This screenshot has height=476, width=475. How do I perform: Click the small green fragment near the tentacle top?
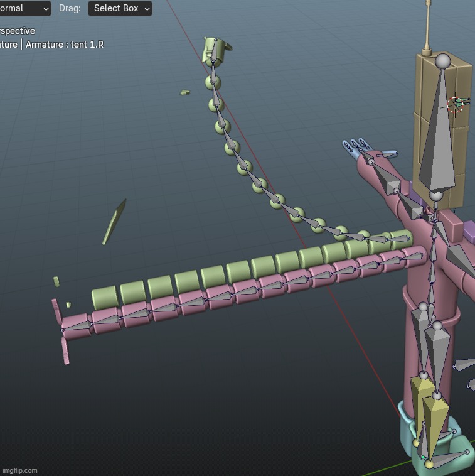(x=185, y=92)
